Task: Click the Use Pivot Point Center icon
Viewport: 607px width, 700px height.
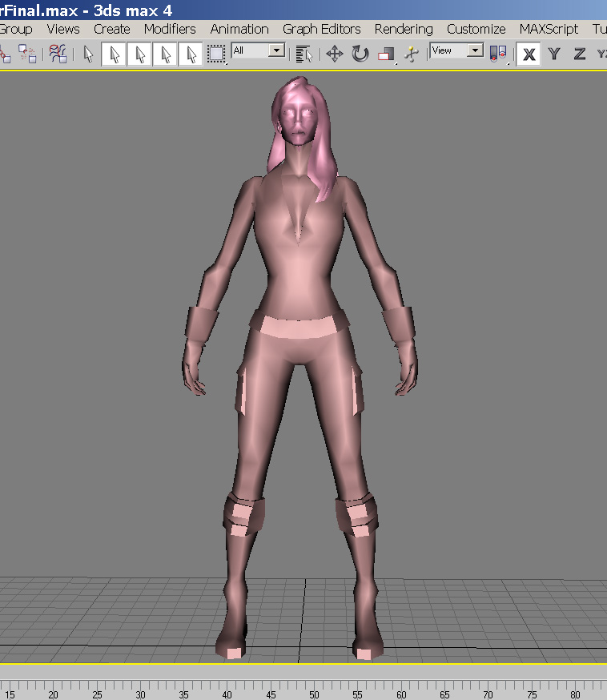Action: [x=498, y=54]
